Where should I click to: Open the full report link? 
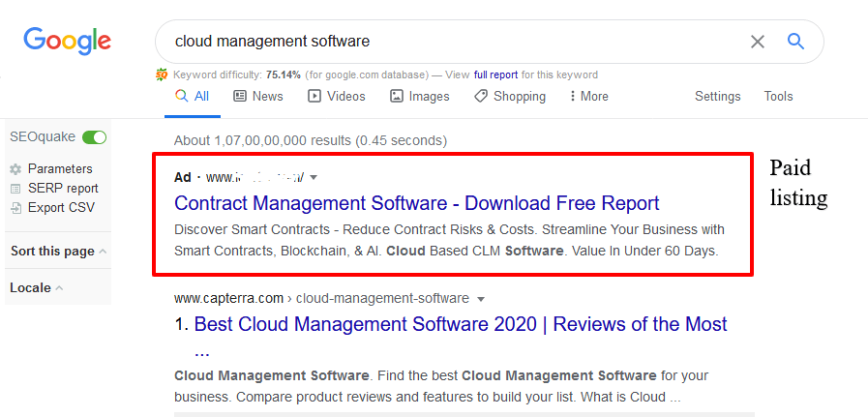(x=495, y=74)
